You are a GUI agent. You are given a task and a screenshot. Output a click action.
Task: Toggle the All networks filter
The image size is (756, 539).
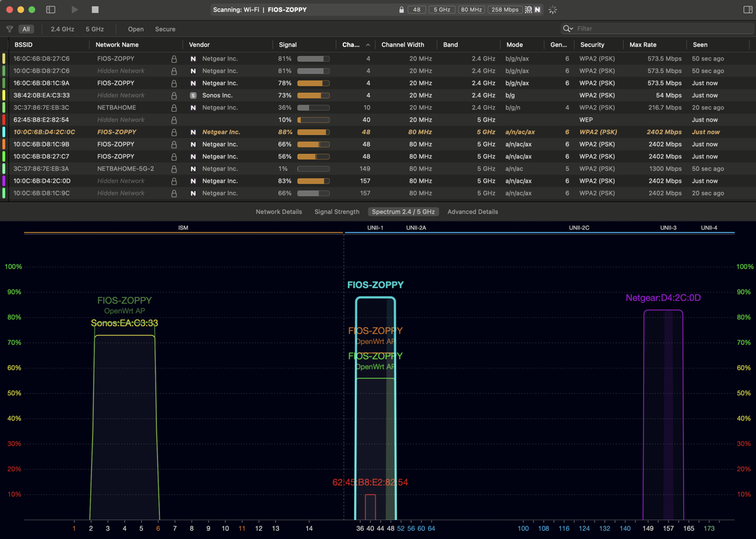coord(26,29)
